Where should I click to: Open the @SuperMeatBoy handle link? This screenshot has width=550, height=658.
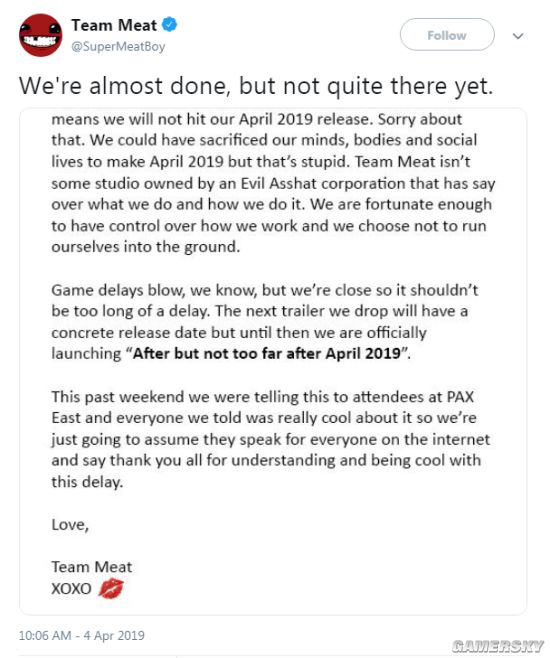point(118,46)
